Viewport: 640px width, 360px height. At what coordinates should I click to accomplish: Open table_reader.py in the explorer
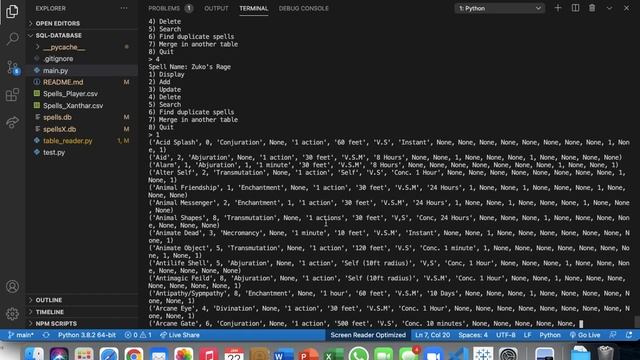pyautogui.click(x=68, y=141)
